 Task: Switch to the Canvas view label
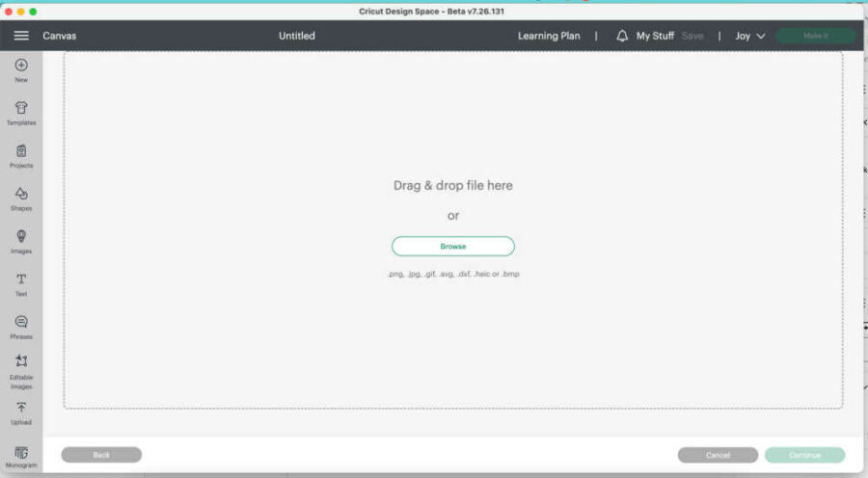point(60,36)
